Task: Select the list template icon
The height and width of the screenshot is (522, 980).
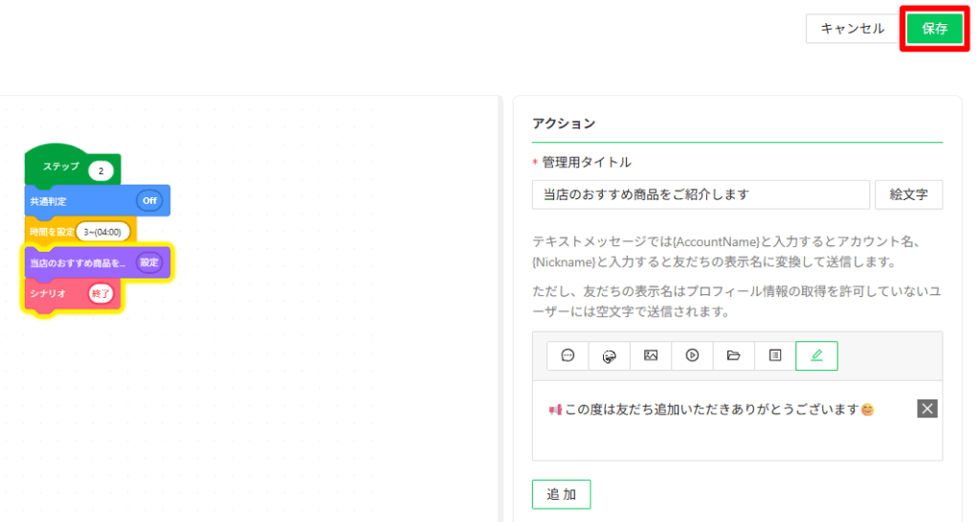Action: click(x=775, y=355)
